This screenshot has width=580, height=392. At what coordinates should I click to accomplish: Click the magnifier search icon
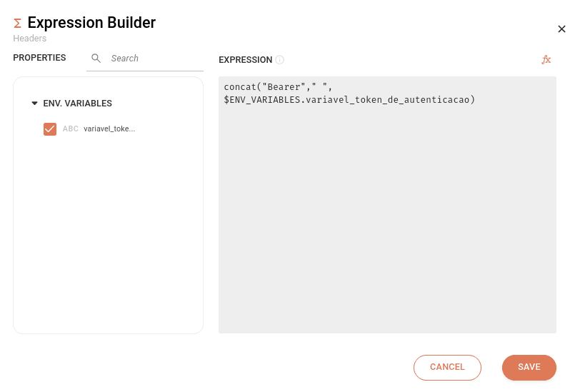pyautogui.click(x=96, y=59)
